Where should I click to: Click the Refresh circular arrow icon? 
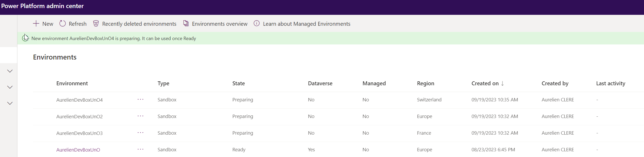coord(63,24)
